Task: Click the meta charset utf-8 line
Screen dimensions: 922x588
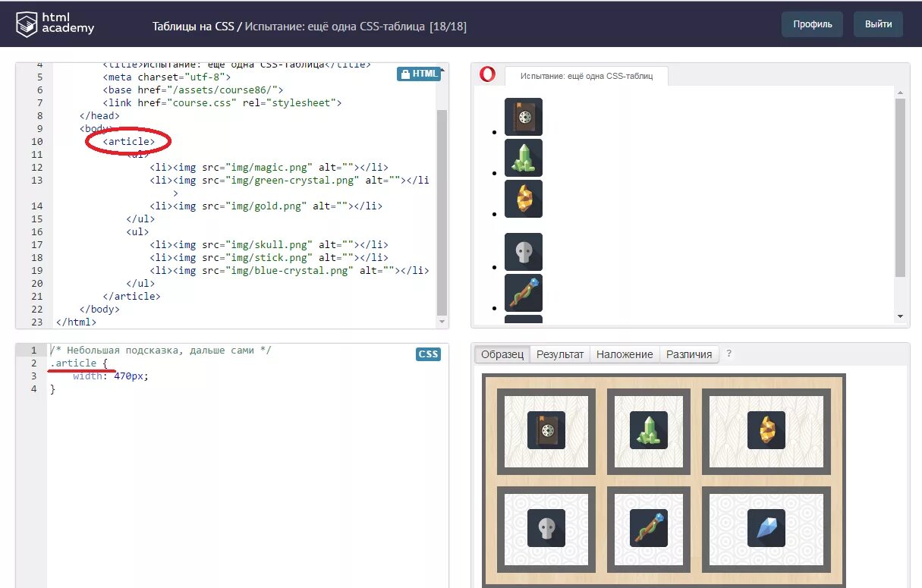Action: tap(167, 77)
